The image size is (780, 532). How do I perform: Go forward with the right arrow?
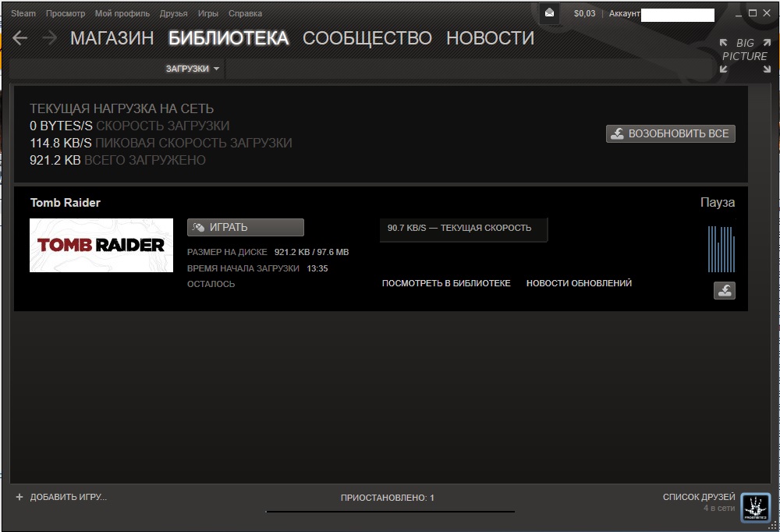point(49,37)
